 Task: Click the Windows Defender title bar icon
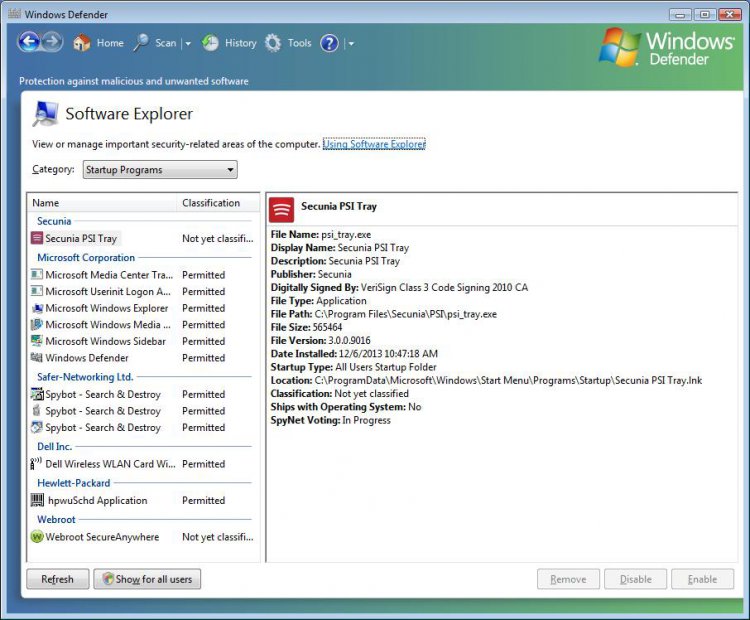[x=14, y=14]
